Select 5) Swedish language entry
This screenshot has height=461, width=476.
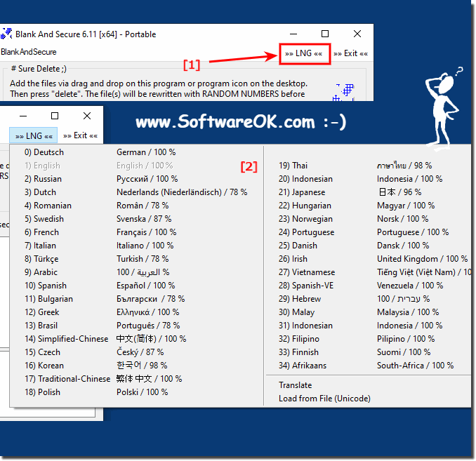(x=137, y=219)
